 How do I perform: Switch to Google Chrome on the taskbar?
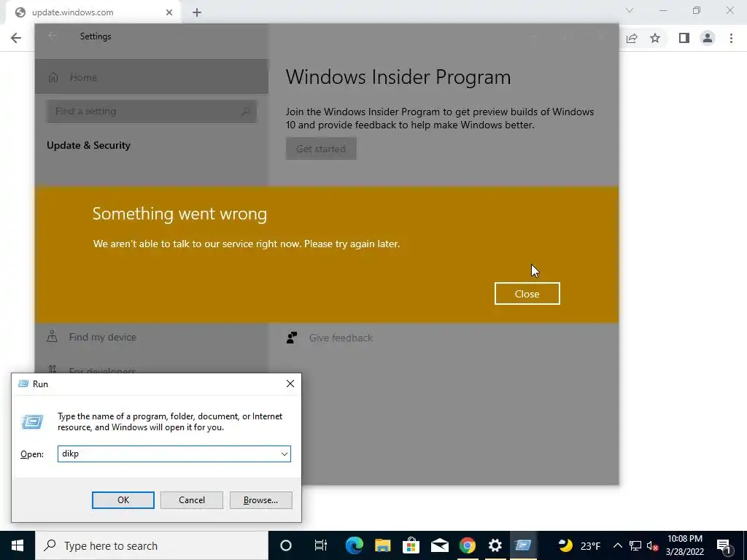pyautogui.click(x=468, y=545)
